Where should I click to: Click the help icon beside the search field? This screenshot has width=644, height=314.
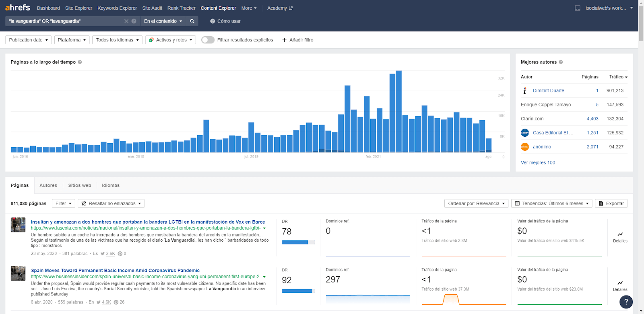134,21
